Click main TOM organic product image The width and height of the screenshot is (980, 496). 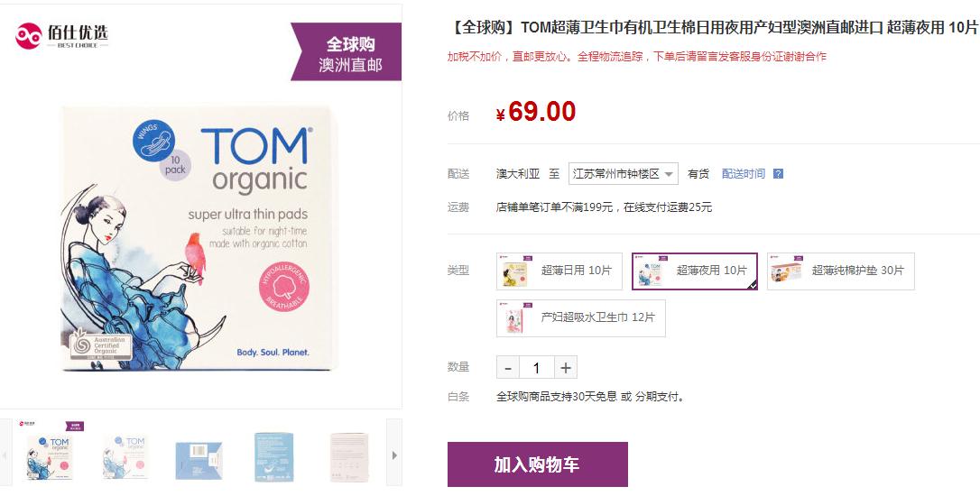point(198,238)
